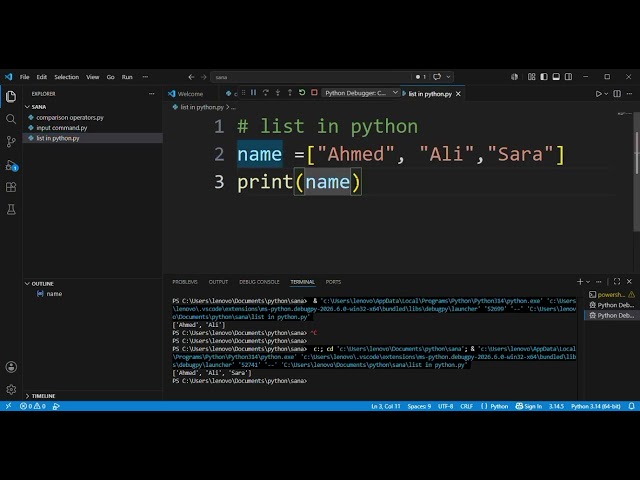Click the command center search box

pos(312,77)
